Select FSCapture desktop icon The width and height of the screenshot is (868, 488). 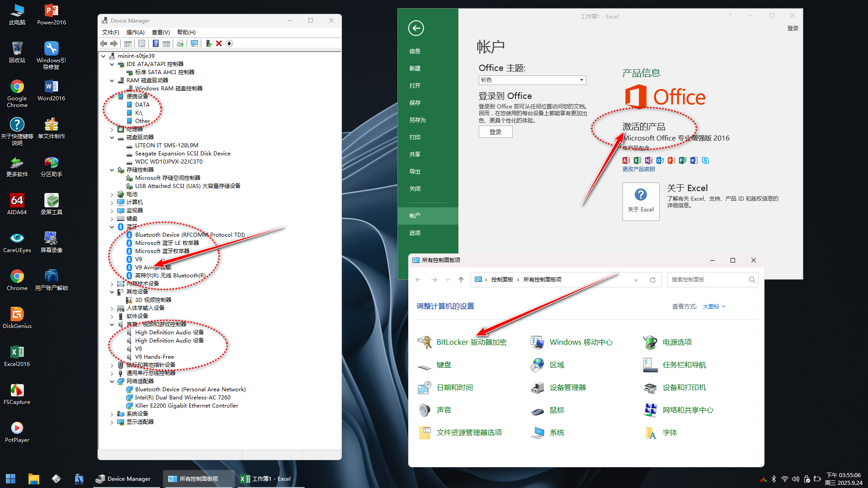[x=17, y=394]
